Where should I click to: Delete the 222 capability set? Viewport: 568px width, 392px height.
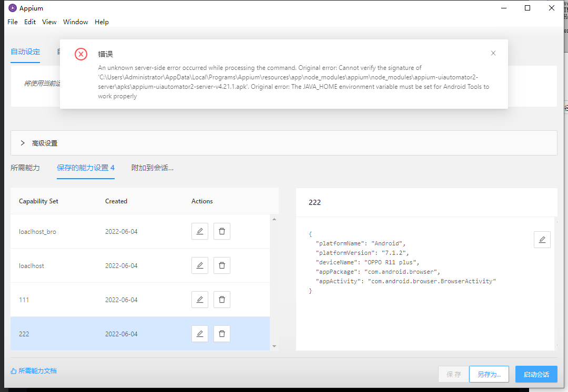pyautogui.click(x=222, y=334)
